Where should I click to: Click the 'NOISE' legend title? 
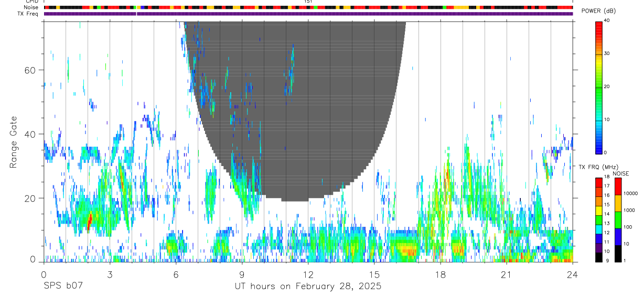[620, 173]
